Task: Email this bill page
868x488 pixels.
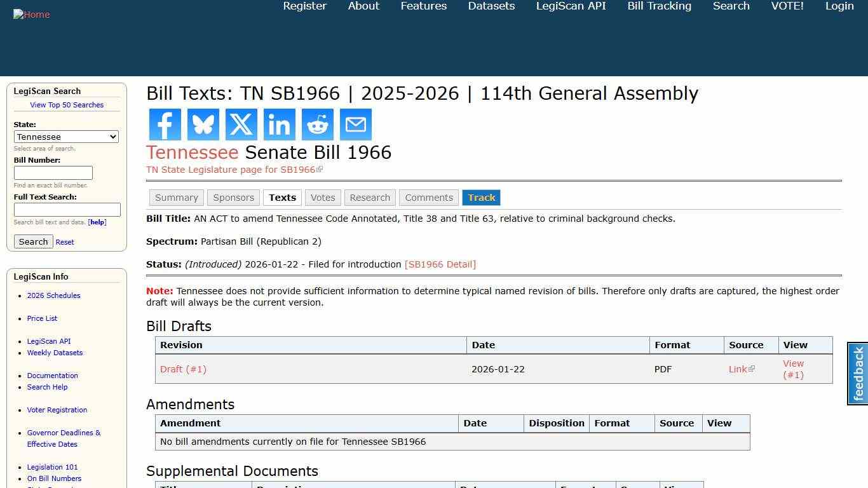Action: point(355,124)
